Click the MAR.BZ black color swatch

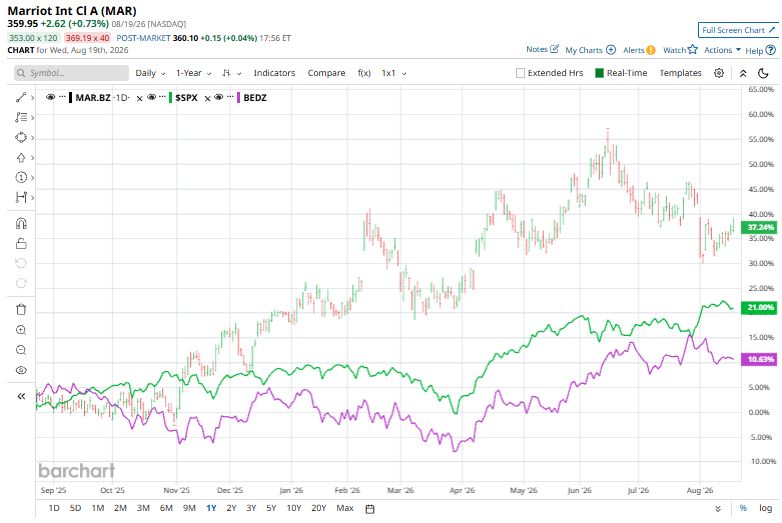[71, 98]
